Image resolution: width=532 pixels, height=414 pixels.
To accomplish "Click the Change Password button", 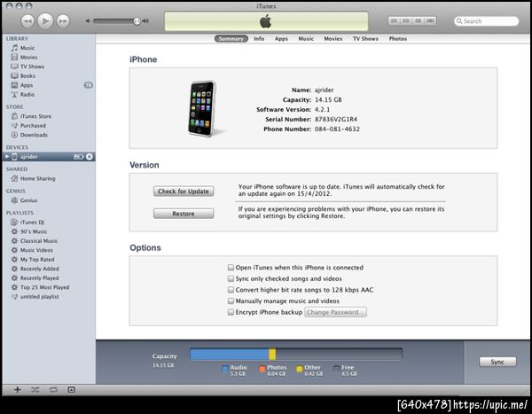I will click(335, 312).
